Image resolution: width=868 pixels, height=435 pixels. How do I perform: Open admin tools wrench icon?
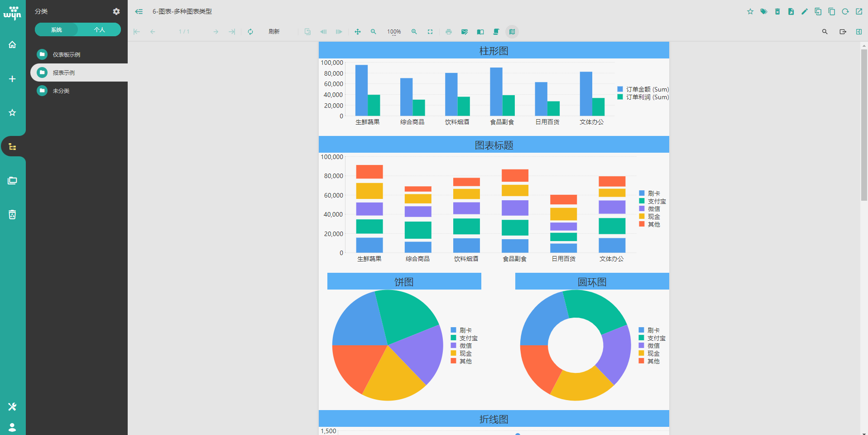click(12, 406)
